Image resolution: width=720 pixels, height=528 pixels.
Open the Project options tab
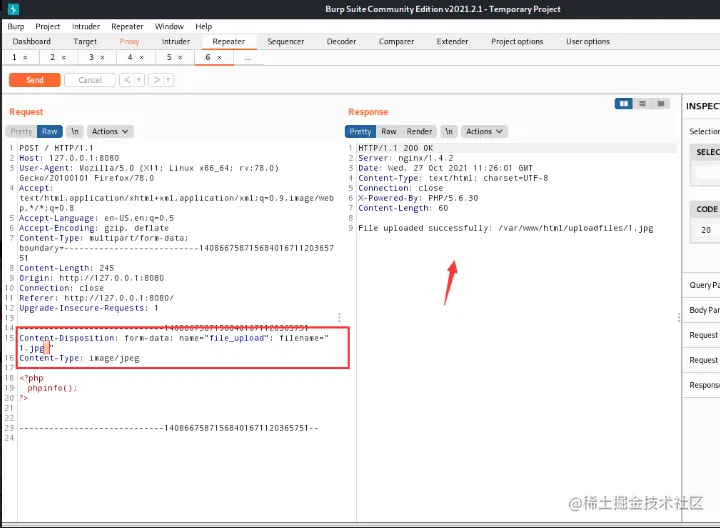517,41
